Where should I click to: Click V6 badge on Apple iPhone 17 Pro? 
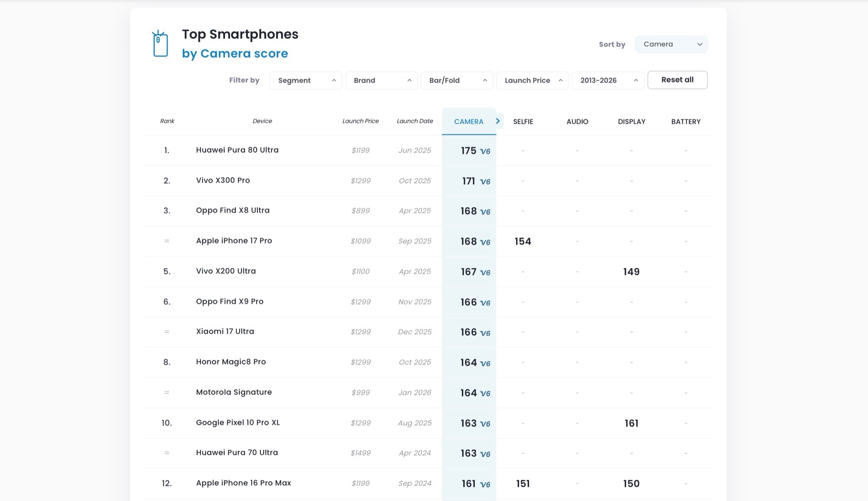click(x=485, y=242)
